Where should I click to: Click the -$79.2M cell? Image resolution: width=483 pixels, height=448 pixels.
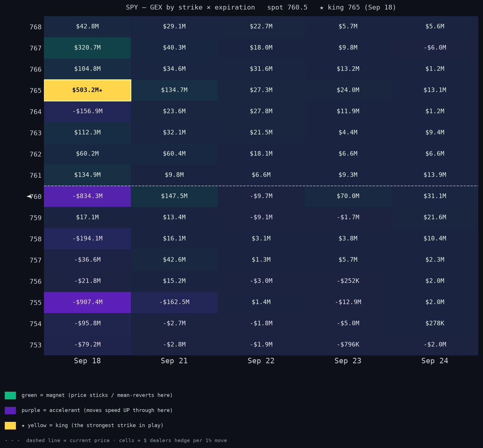point(87,345)
